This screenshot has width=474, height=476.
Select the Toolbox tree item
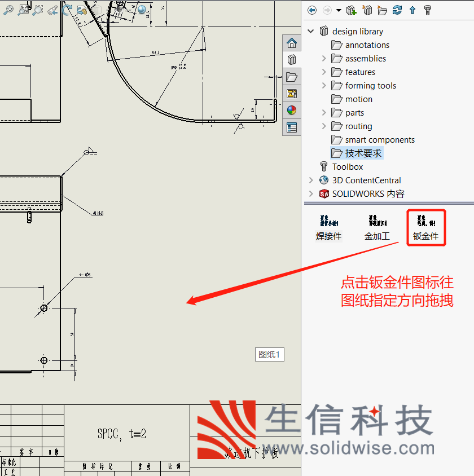tap(341, 167)
